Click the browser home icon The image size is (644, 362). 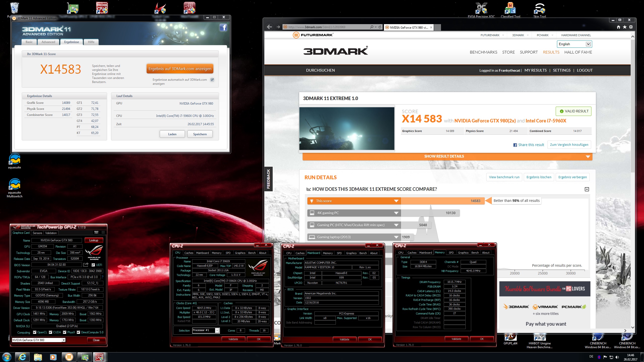619,27
